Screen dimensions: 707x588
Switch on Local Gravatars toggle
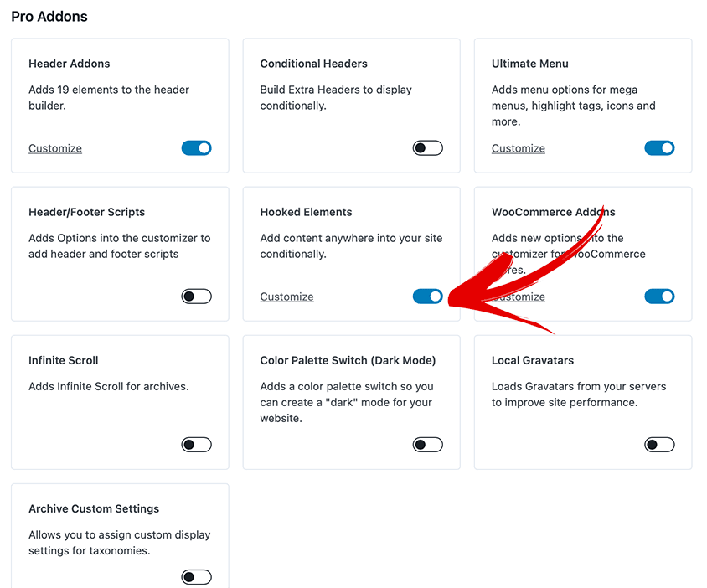[x=659, y=445]
